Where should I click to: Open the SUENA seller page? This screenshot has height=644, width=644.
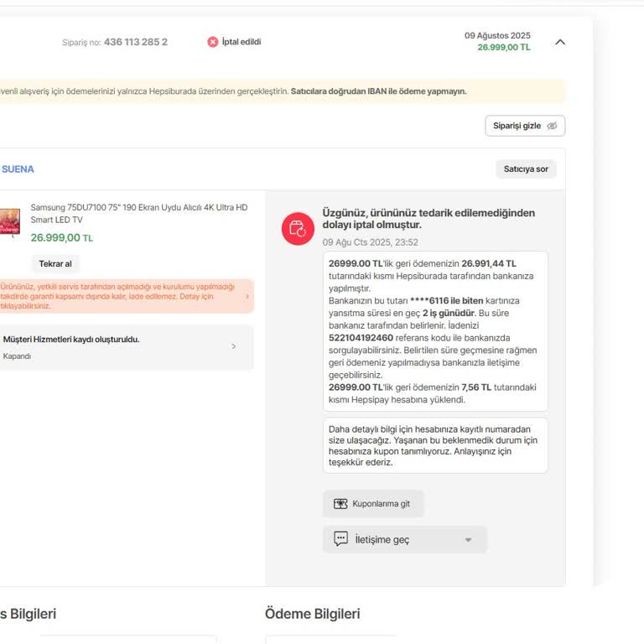(x=18, y=169)
